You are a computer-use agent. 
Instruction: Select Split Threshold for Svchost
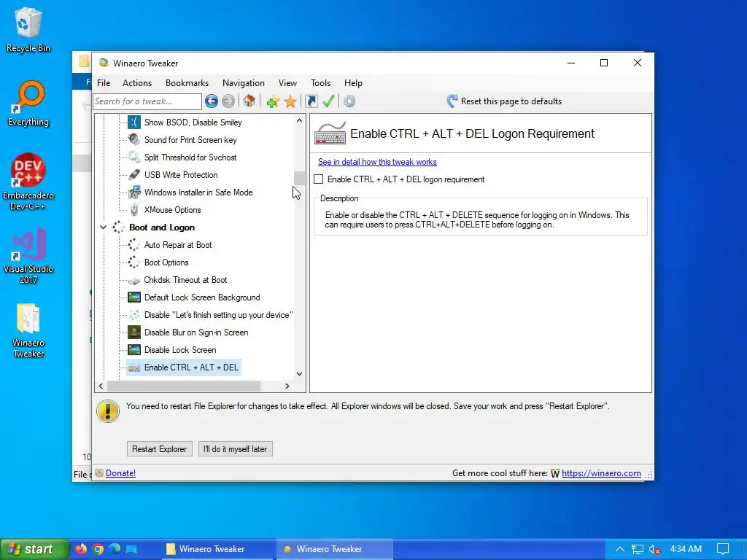click(x=190, y=157)
